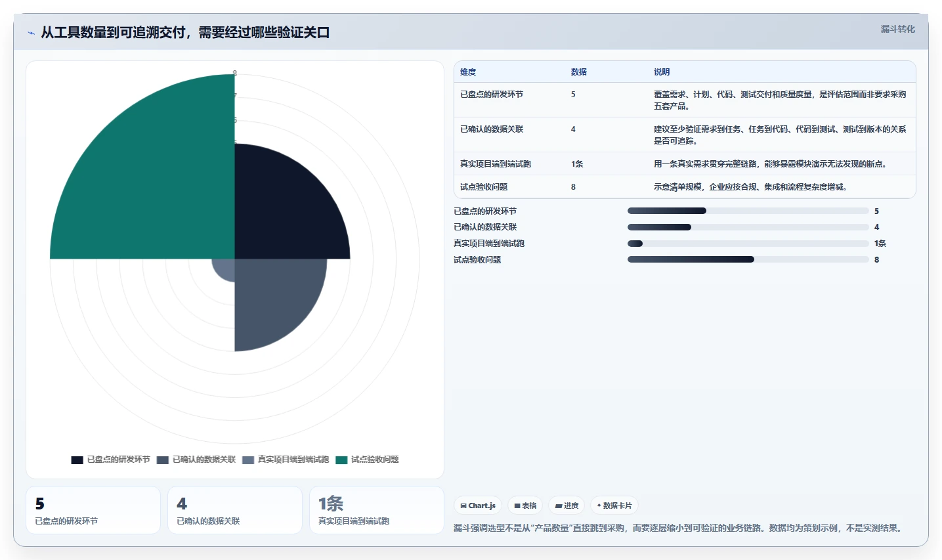This screenshot has width=942, height=560.
Task: Click progress value 1条 beside 真实项目端到端试跑
Action: click(x=880, y=244)
